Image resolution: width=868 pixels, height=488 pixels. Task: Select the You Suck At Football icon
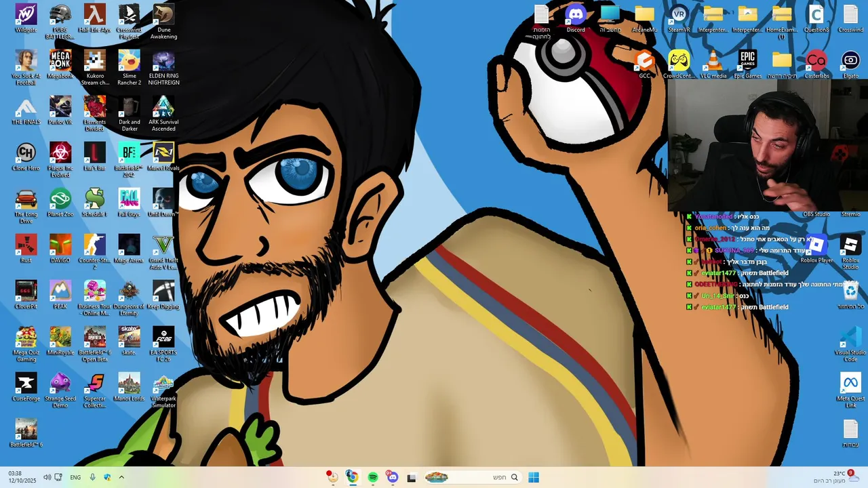[x=26, y=67]
